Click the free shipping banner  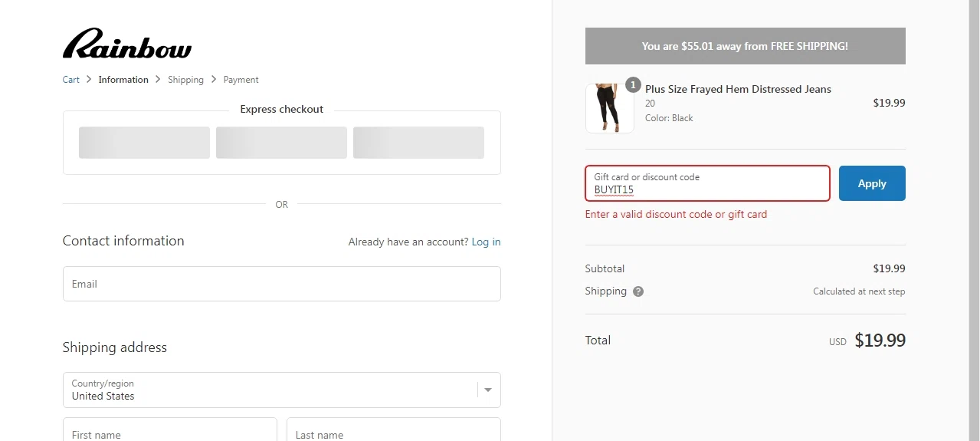tap(745, 46)
